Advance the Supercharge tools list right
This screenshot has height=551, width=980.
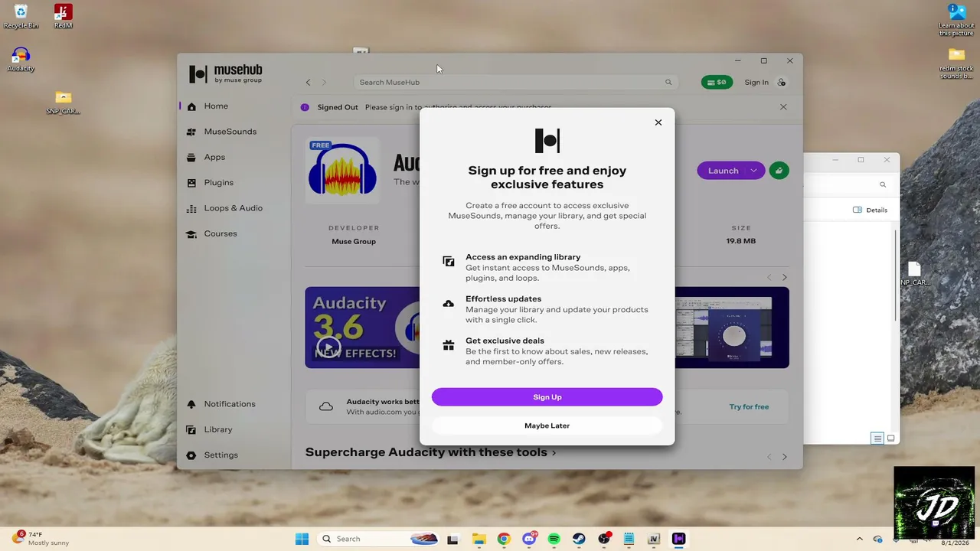(x=784, y=457)
